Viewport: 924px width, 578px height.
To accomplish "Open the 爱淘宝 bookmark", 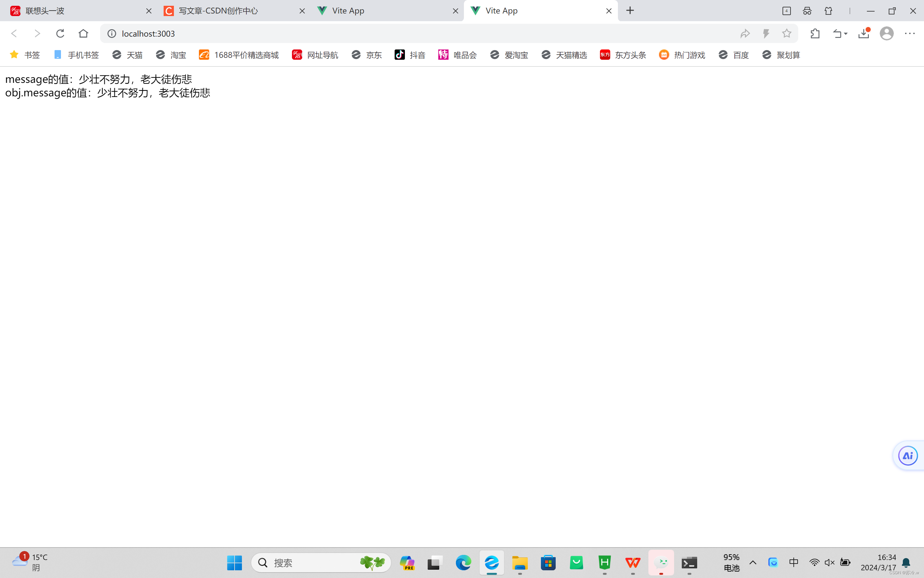I will (x=509, y=55).
